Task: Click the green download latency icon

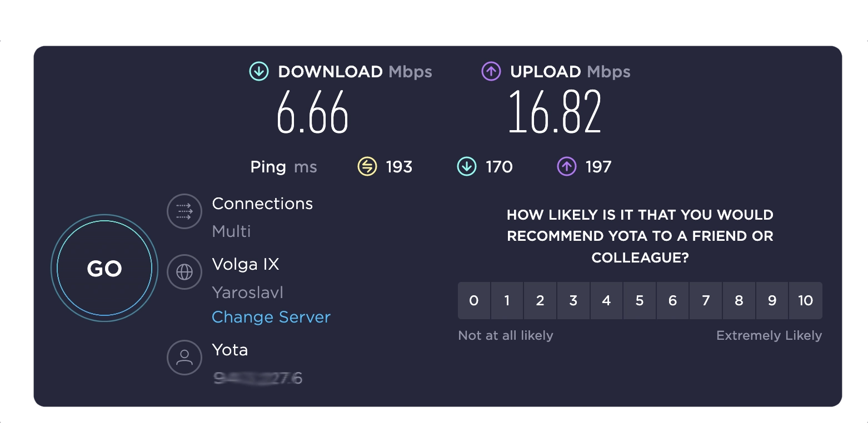Action: [466, 166]
